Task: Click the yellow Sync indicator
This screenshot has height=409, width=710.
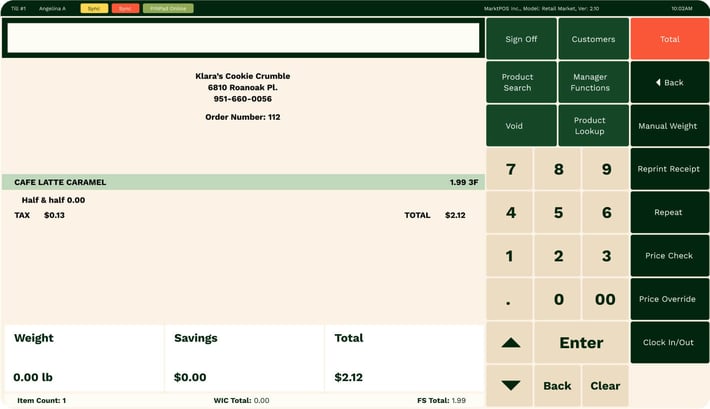Action: (94, 8)
